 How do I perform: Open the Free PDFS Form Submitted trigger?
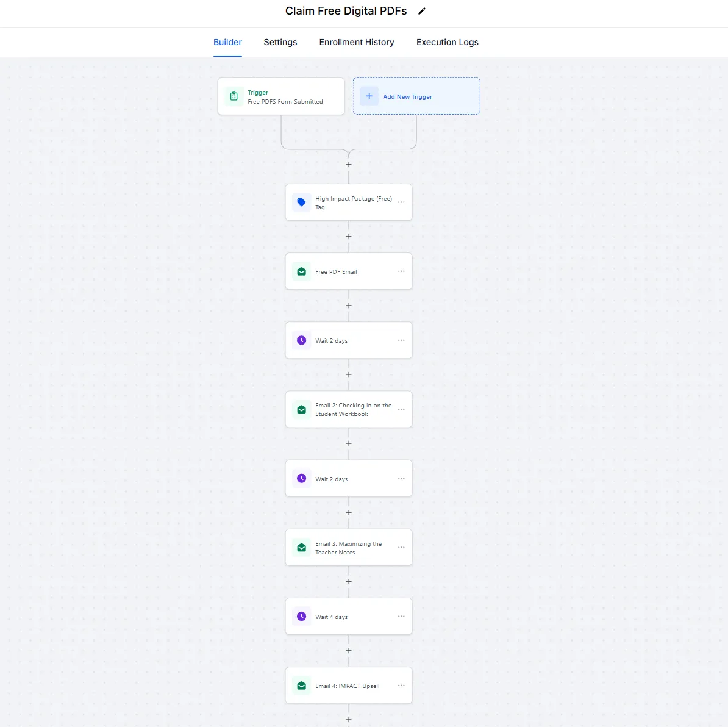pyautogui.click(x=281, y=96)
